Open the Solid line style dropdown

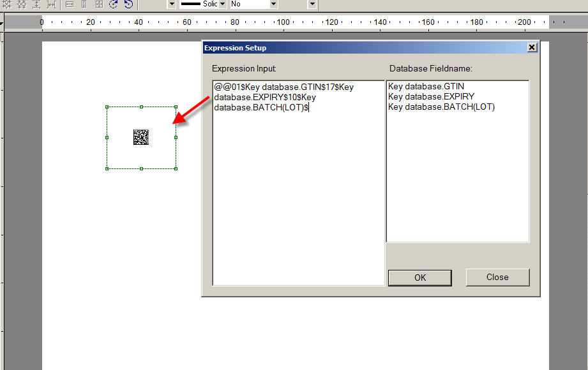click(222, 4)
